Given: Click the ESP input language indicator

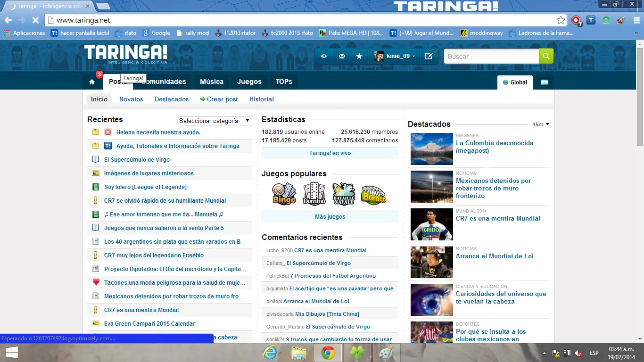Looking at the screenshot, I should (x=594, y=353).
